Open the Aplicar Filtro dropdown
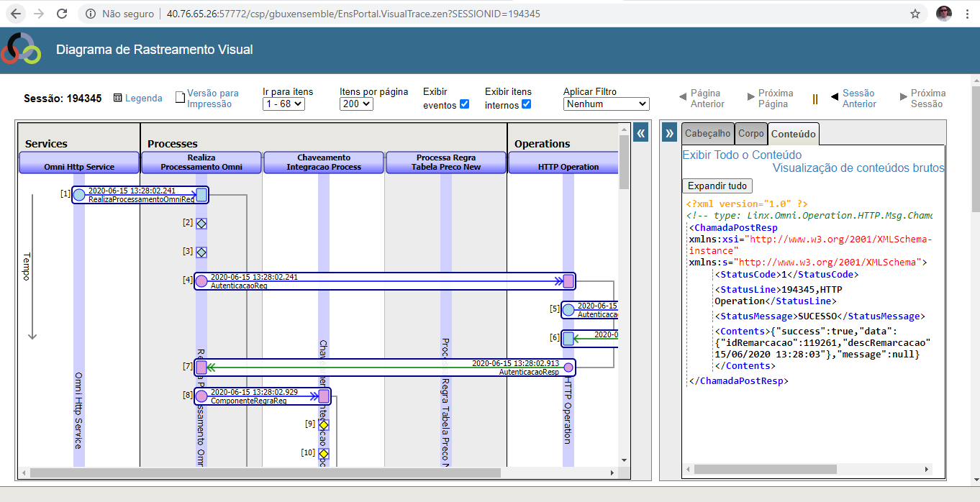 (606, 104)
